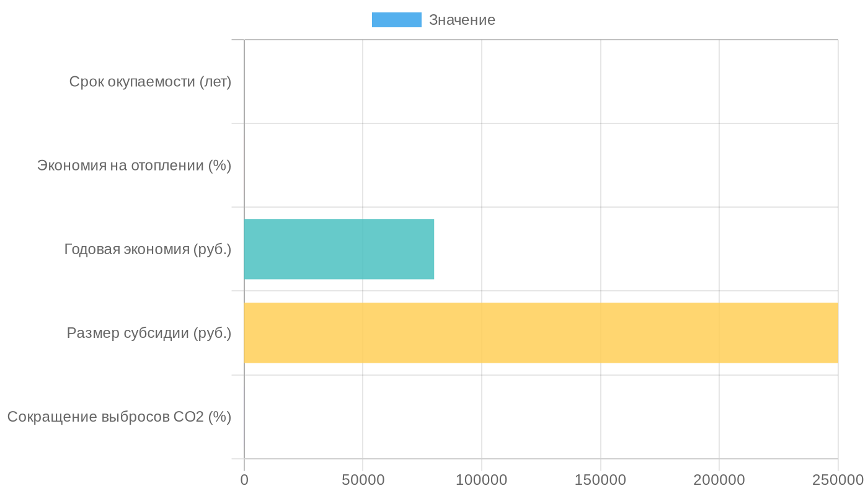Click the right end of the subsidy bar
The image size is (868, 496).
click(x=833, y=333)
